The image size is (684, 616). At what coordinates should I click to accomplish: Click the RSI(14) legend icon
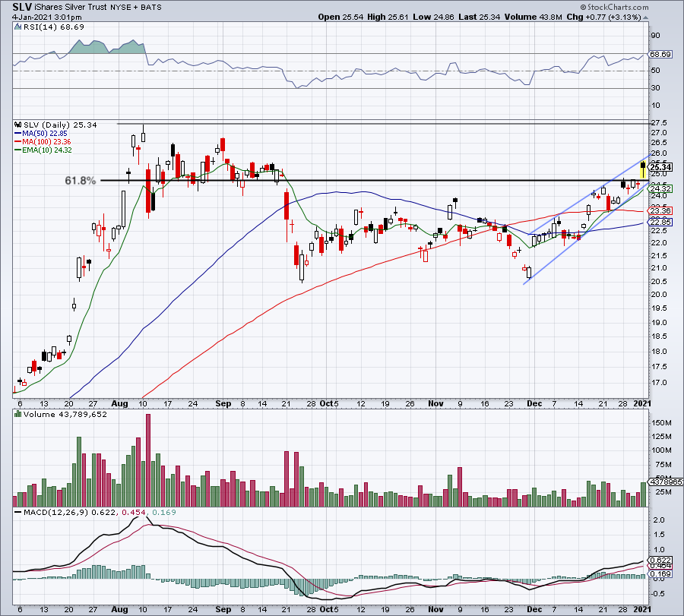pyautogui.click(x=17, y=27)
